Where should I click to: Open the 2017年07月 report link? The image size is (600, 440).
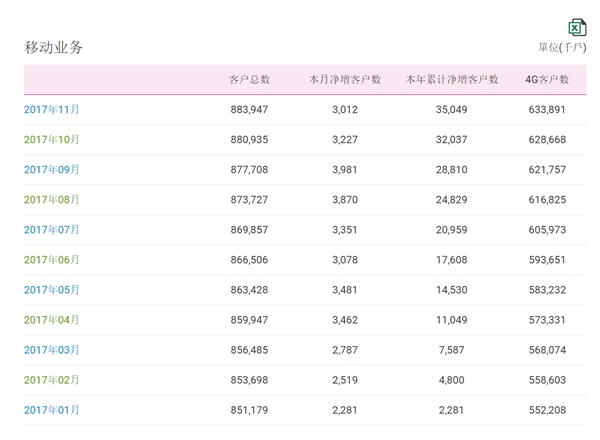click(x=52, y=230)
